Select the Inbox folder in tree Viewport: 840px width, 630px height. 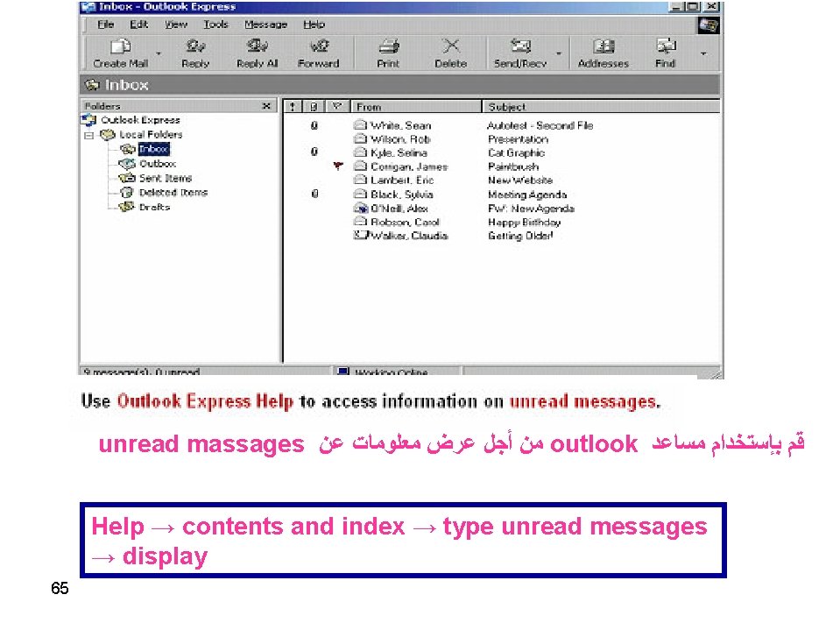(x=154, y=149)
